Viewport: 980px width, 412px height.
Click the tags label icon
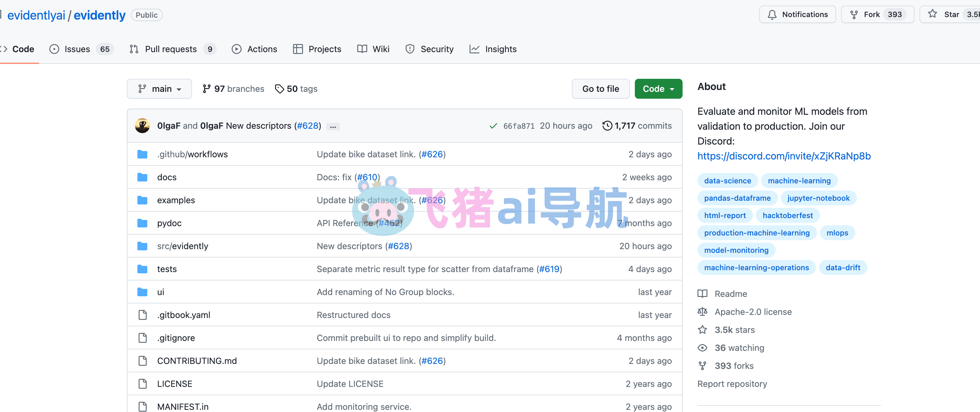(x=279, y=89)
